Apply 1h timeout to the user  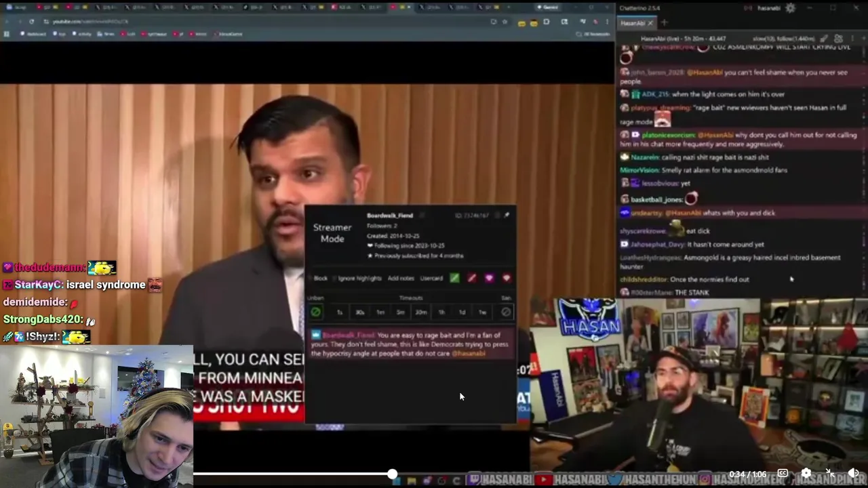[x=441, y=312]
